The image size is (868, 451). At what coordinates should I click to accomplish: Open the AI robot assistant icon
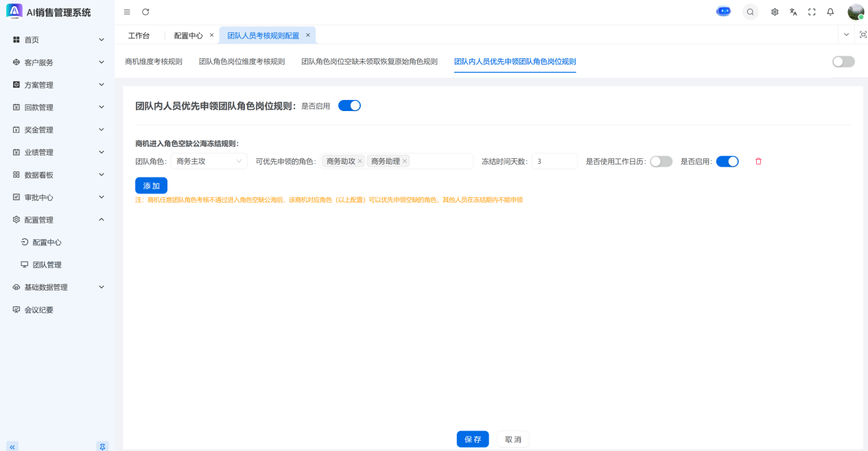(723, 12)
